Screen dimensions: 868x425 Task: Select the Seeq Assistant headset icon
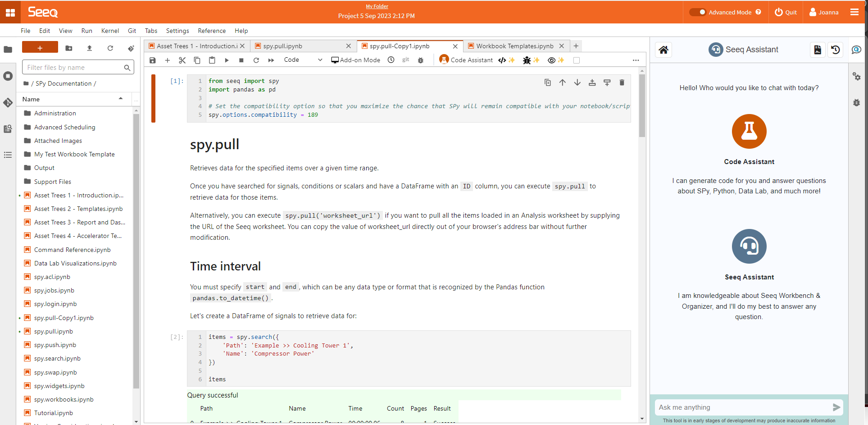[749, 247]
